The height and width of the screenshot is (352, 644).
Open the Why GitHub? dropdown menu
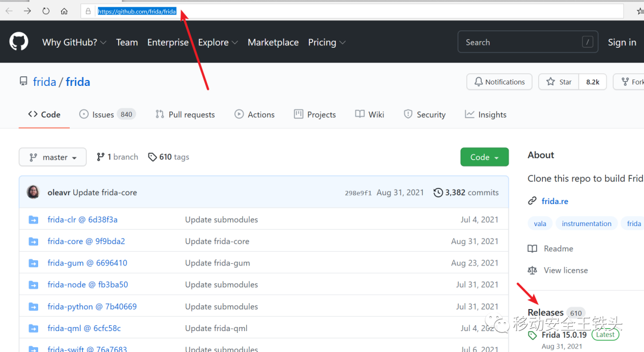tap(75, 42)
